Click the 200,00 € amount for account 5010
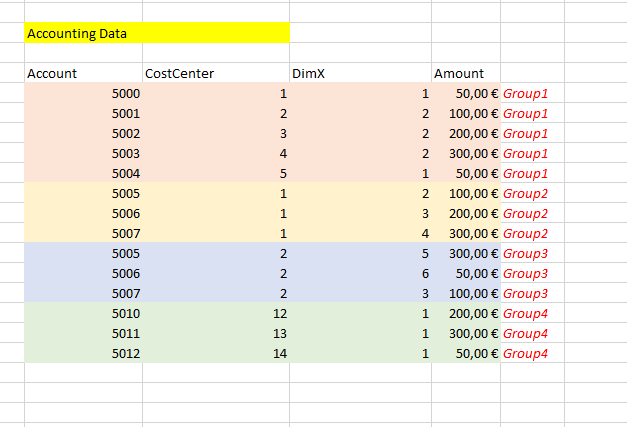627x427 pixels. tap(466, 313)
